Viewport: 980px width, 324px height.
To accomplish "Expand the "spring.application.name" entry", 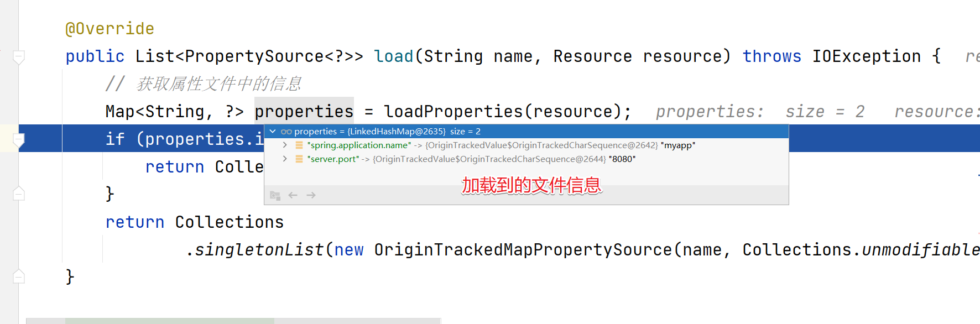I will coord(285,145).
